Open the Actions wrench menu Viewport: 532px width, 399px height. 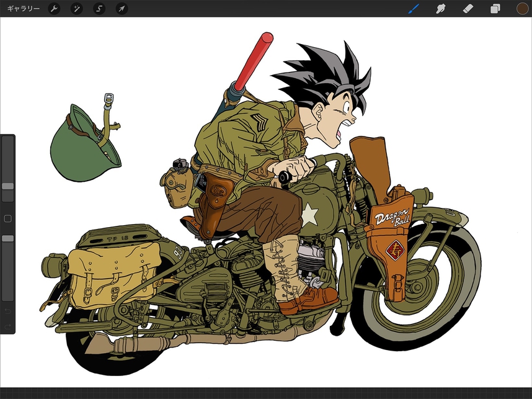click(x=55, y=9)
